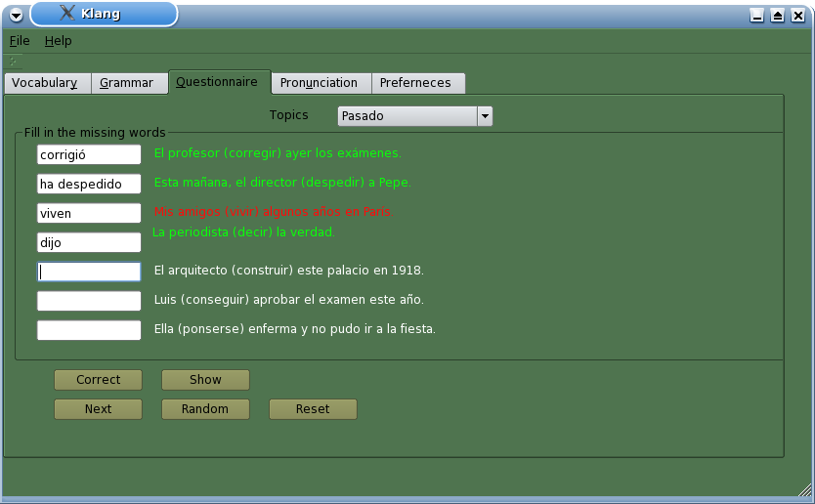Click the empty field for ponerse sentence
Screen dimensions: 815x504
89,330
